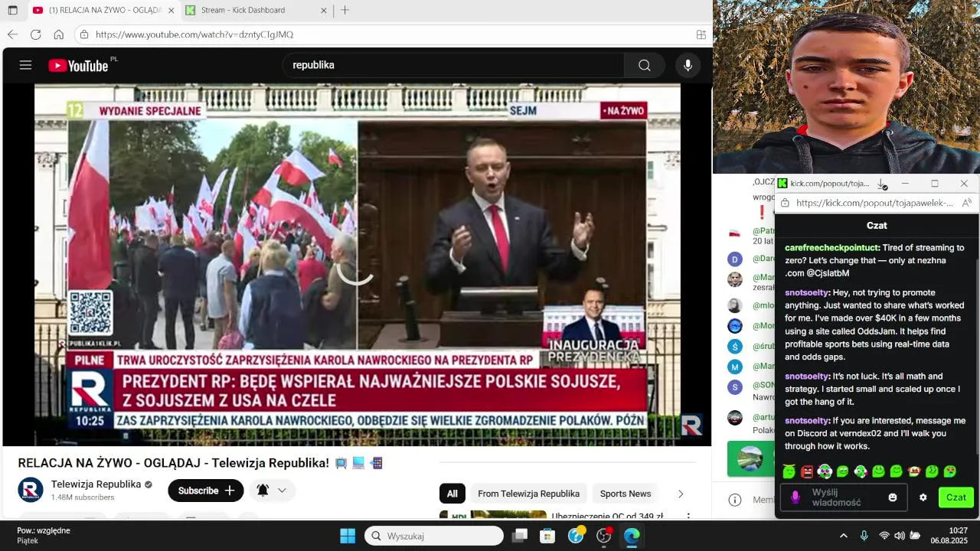
Task: View site information padlock for youtube.com
Action: point(84,34)
